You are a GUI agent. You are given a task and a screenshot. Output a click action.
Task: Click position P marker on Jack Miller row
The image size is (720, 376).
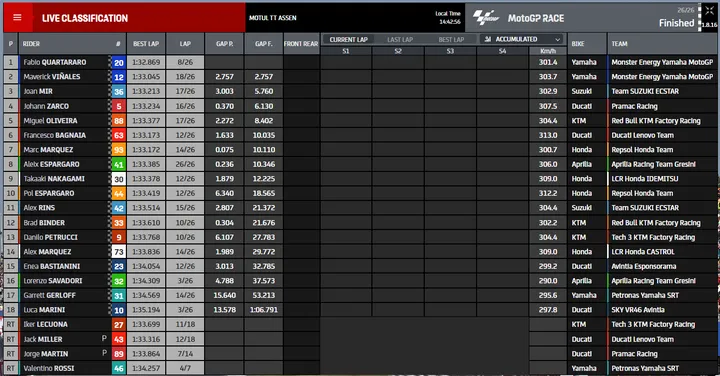click(104, 339)
